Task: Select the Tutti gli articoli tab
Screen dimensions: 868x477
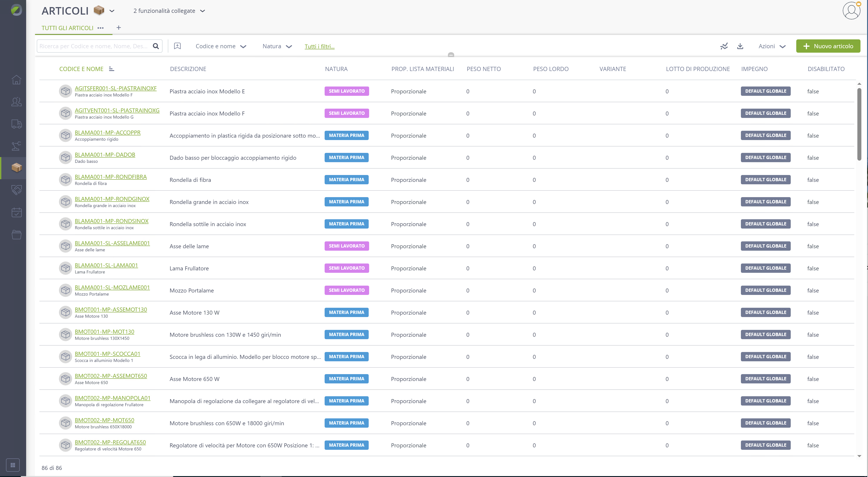Action: point(67,28)
